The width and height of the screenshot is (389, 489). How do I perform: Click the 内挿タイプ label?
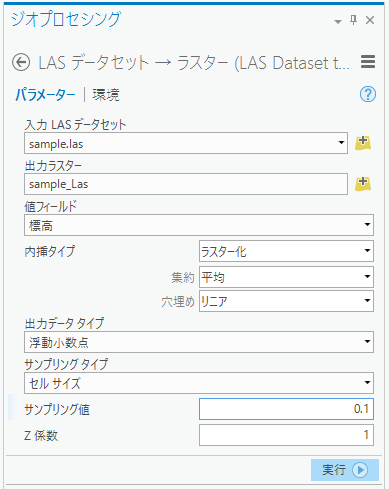coord(50,251)
